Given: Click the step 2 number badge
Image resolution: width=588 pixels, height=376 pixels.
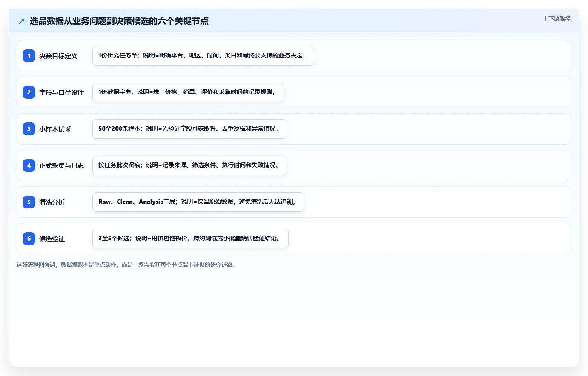Looking at the screenshot, I should point(29,92).
